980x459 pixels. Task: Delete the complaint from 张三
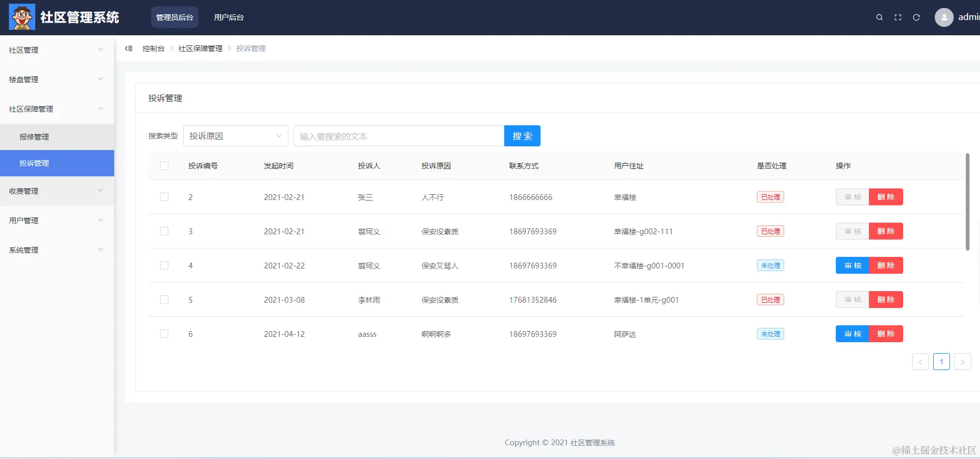click(886, 197)
